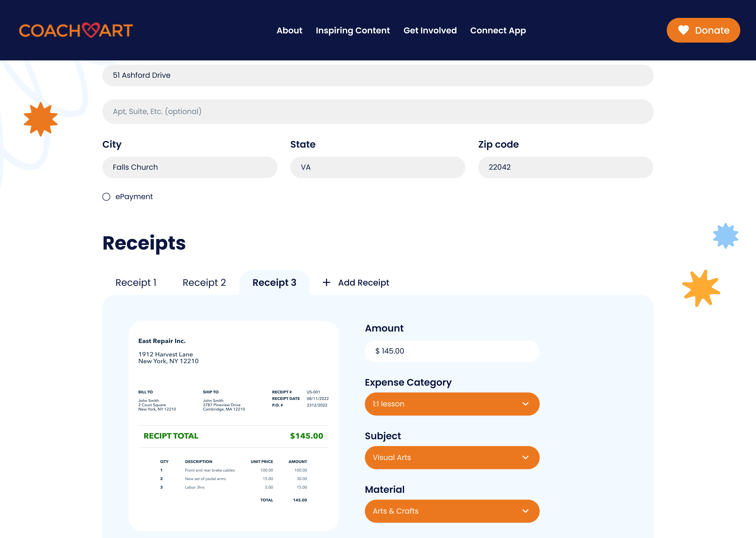Screen dimensions: 756x538
Task: Select the Receipt 3 tab
Action: point(274,283)
